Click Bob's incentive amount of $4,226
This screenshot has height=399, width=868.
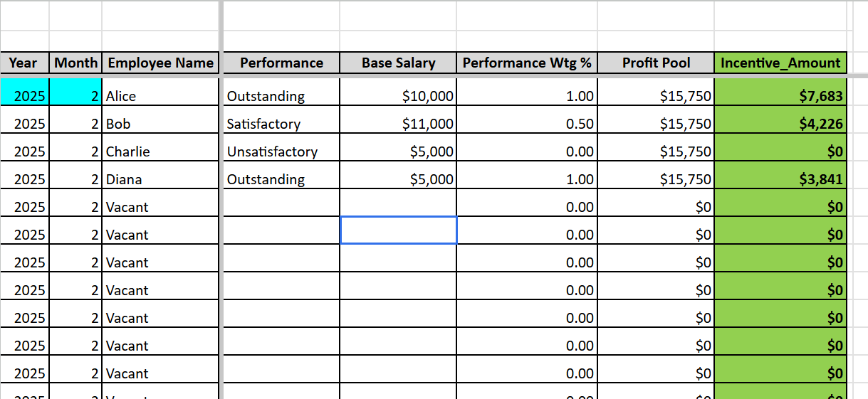780,124
